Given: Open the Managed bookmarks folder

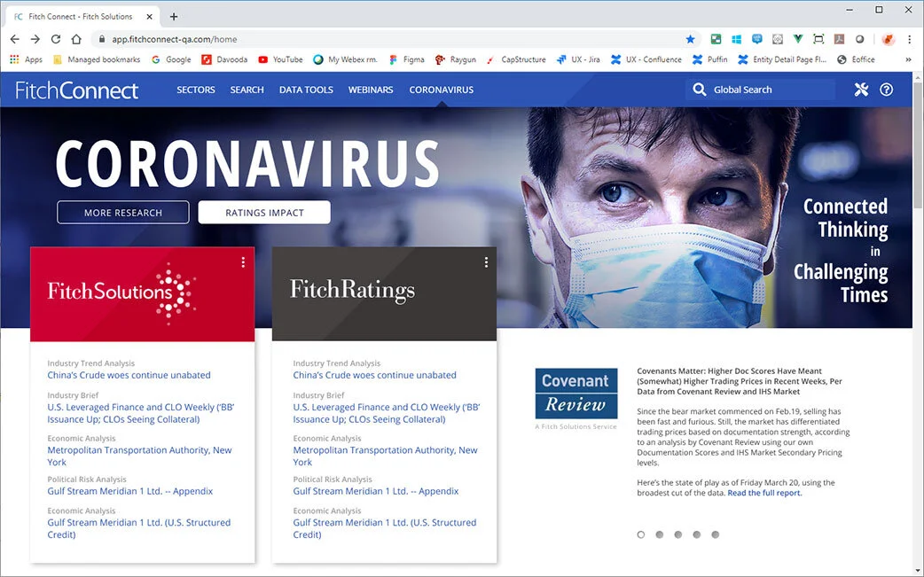Looking at the screenshot, I should point(97,59).
